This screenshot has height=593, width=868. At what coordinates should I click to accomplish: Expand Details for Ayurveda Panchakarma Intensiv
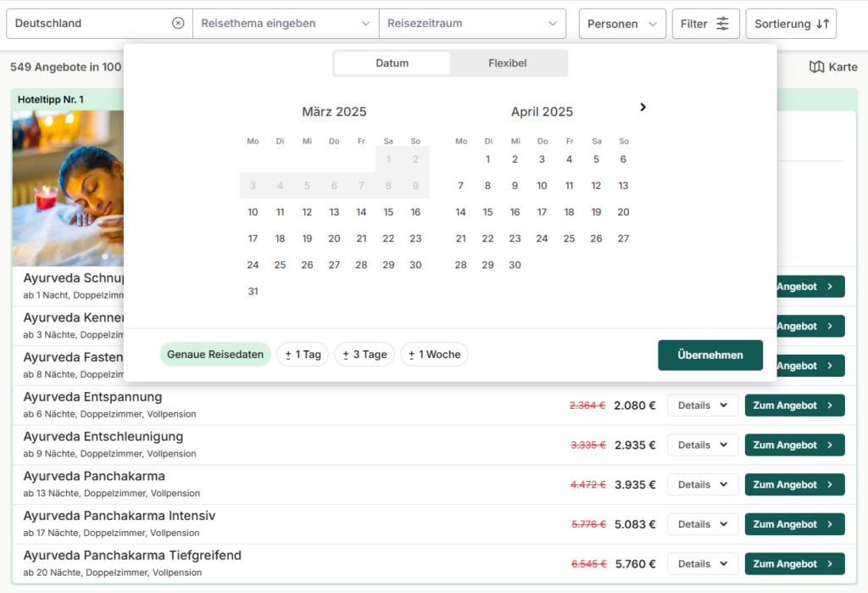tap(703, 524)
